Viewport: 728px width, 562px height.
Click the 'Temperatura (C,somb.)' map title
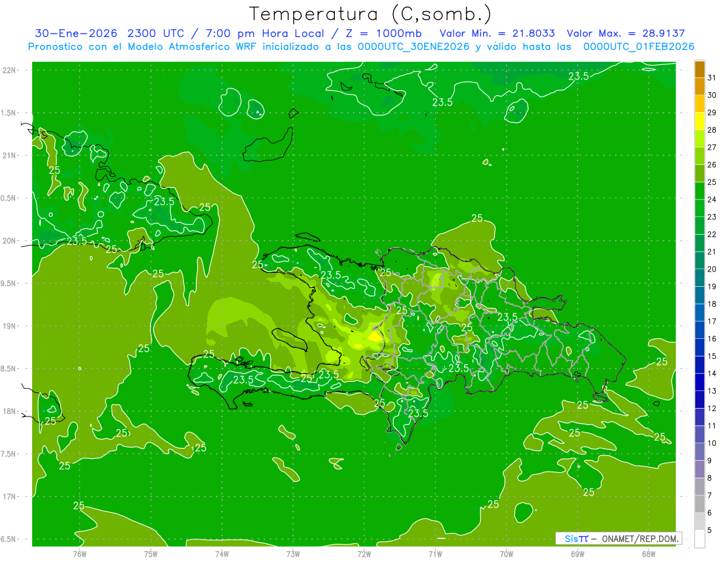tap(371, 14)
